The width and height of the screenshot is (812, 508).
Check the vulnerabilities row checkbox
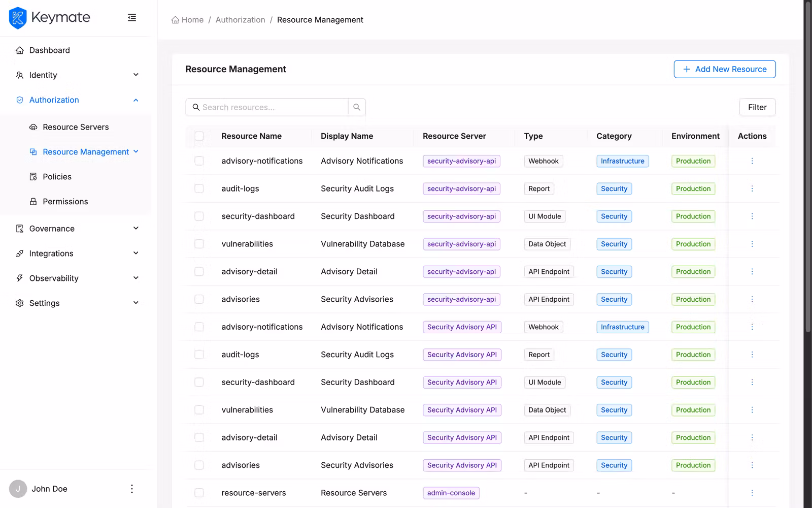[x=199, y=244]
